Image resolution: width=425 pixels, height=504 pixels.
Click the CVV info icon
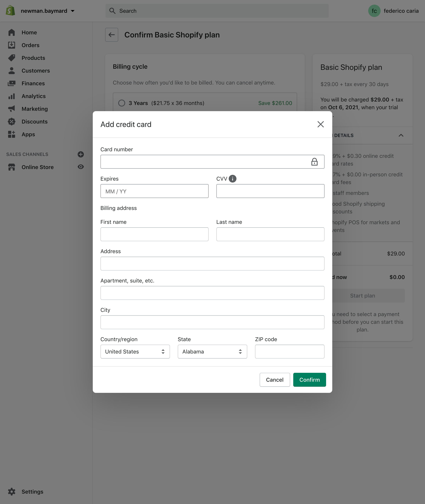click(x=232, y=179)
